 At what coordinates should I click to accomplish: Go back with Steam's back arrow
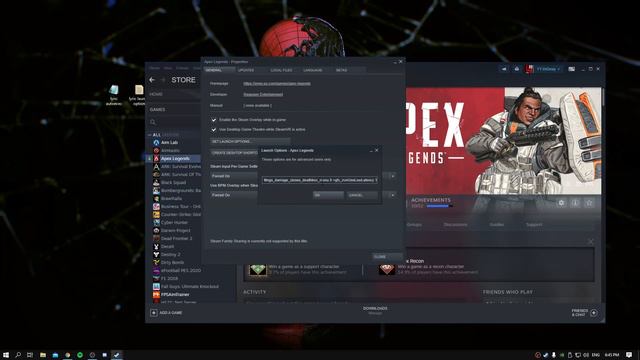(x=152, y=80)
